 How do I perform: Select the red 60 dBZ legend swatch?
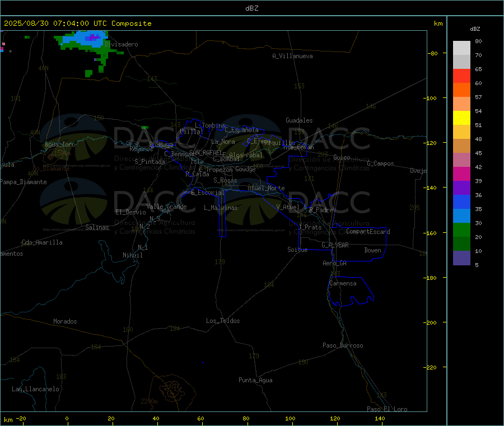[x=461, y=76]
